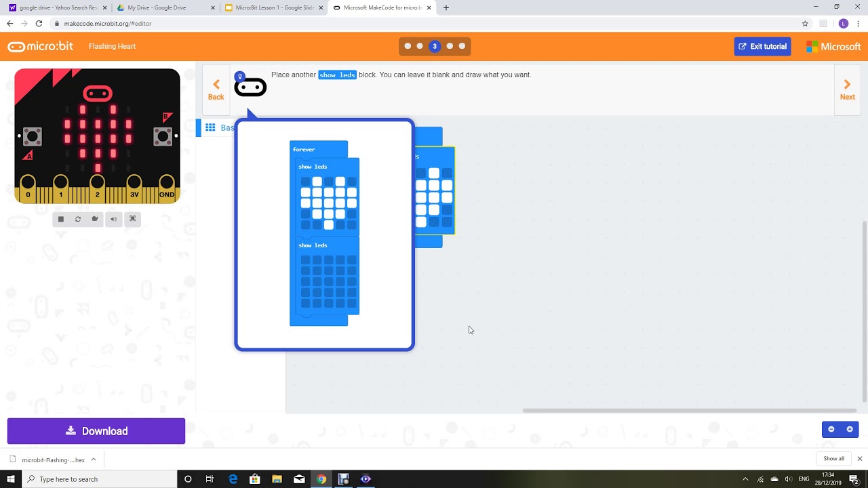Click button B on the simulated micro:bit
The image size is (868, 488).
point(163,136)
